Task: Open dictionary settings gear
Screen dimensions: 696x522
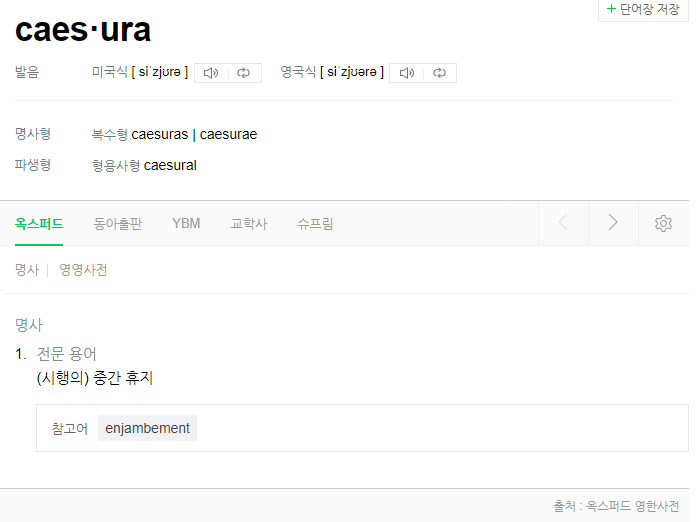Action: pos(663,223)
